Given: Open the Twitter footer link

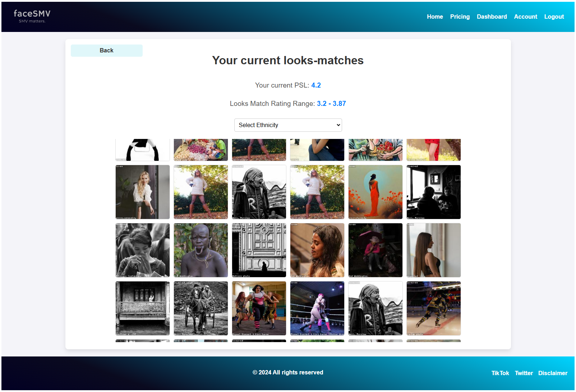Looking at the screenshot, I should (x=524, y=373).
